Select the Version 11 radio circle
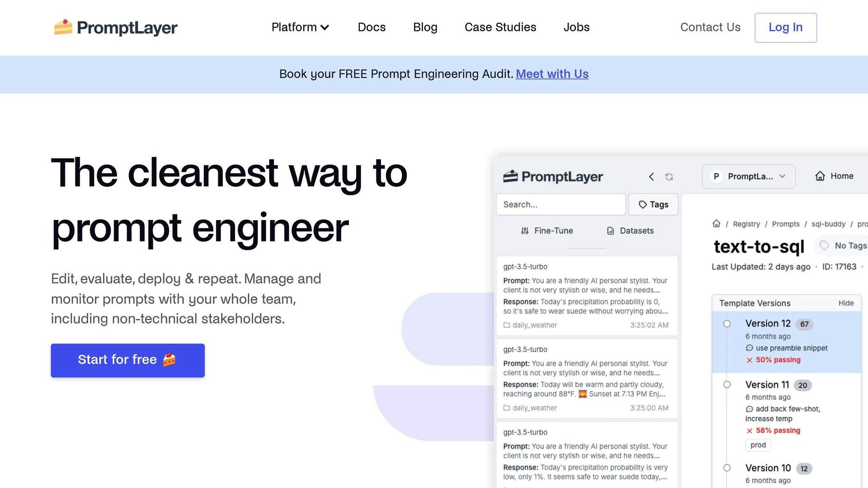Screen dimensions: 868x488 point(727,385)
